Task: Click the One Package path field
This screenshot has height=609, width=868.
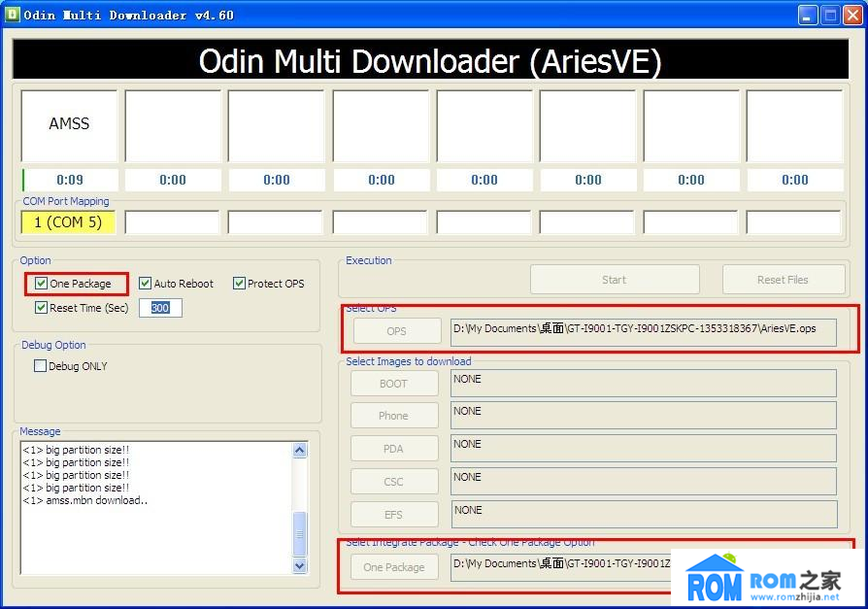Action: click(x=561, y=567)
